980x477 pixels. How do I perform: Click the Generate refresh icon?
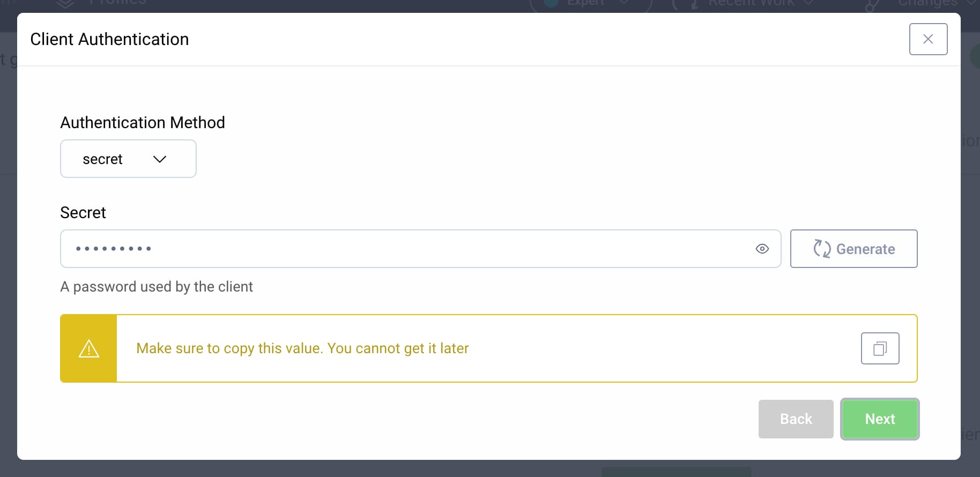coord(821,248)
